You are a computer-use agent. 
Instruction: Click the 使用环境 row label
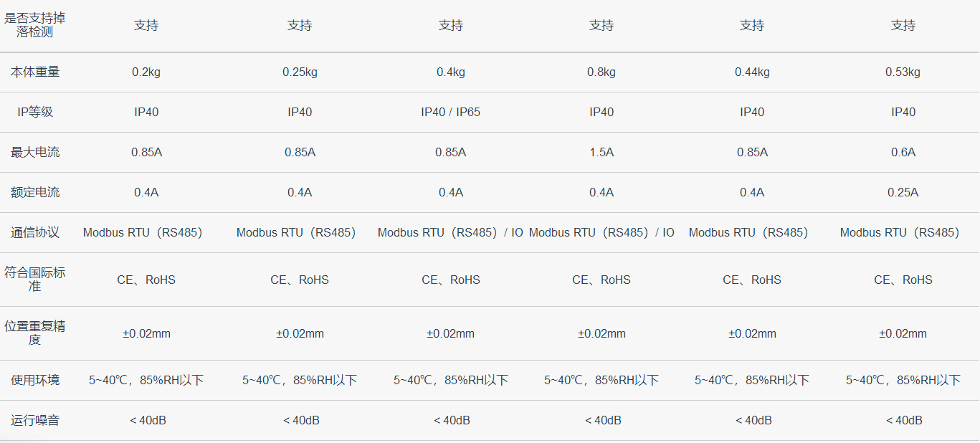[x=34, y=380]
